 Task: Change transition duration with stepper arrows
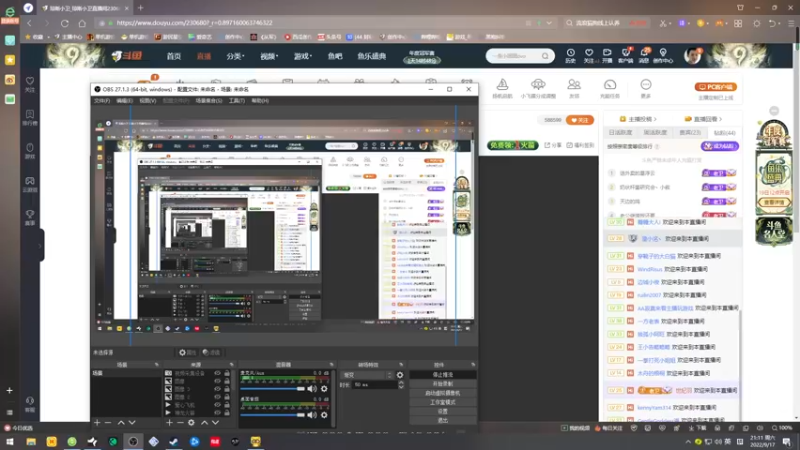click(x=401, y=385)
